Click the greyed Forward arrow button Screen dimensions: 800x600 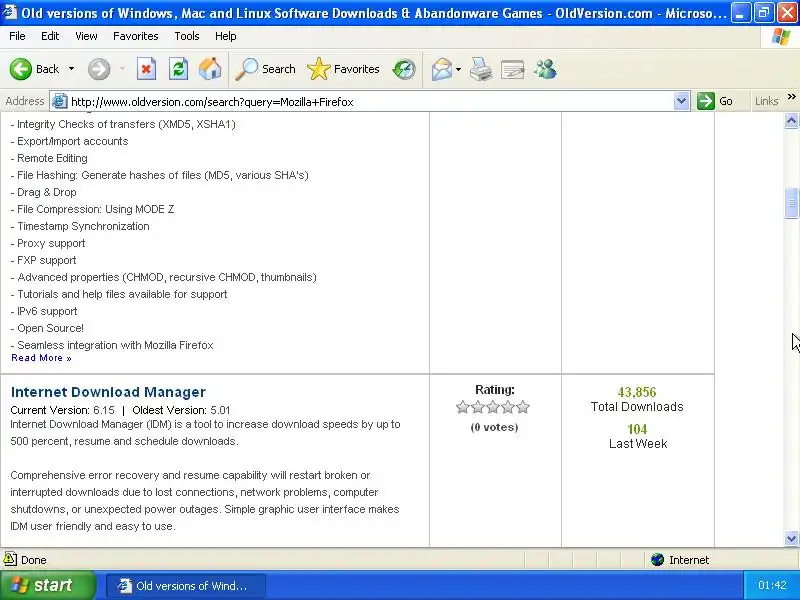99,69
